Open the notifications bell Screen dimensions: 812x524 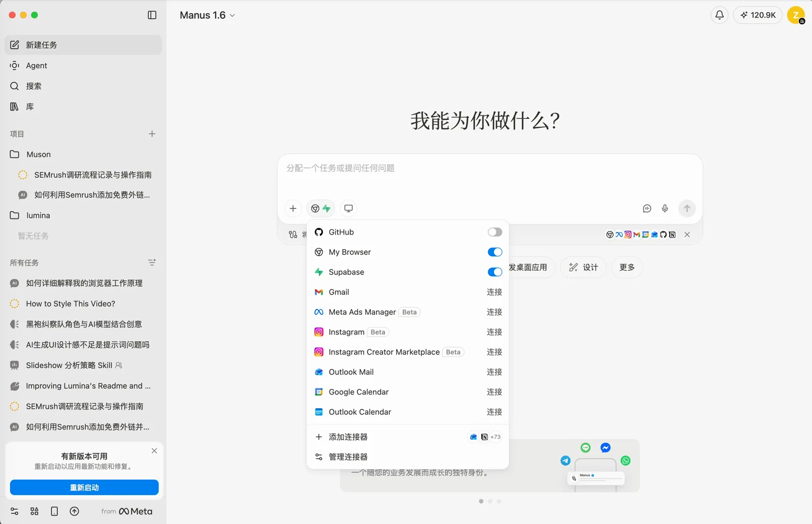(x=719, y=15)
